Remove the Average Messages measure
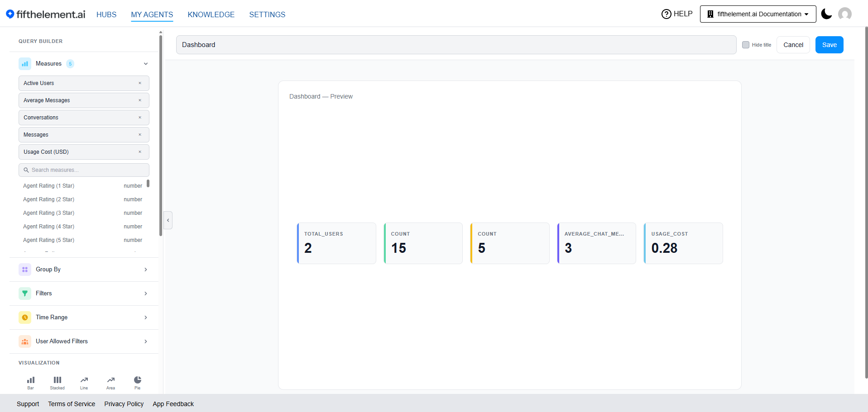The image size is (868, 412). (x=140, y=100)
